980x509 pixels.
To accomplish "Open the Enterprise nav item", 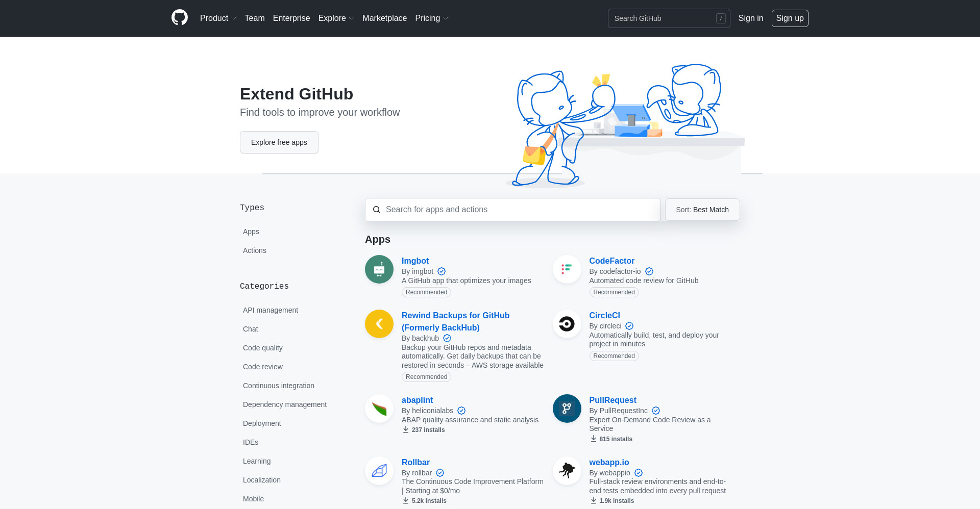I will (x=291, y=18).
